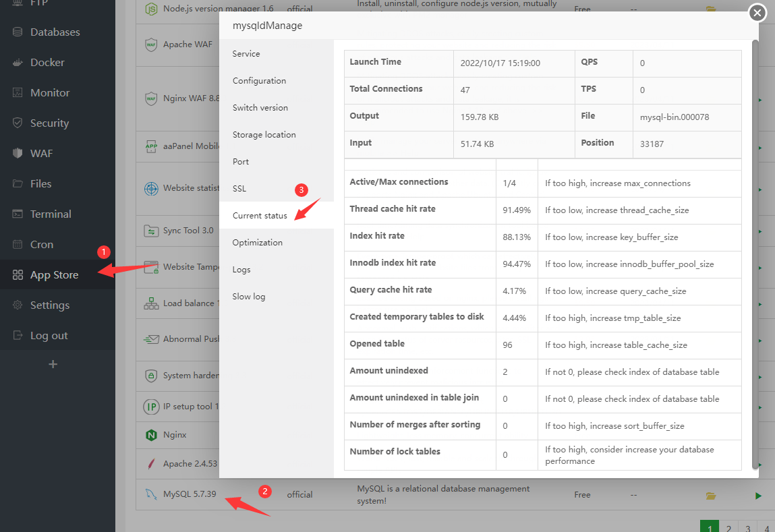This screenshot has height=532, width=775.
Task: Click the MySQL row play arrow
Action: click(759, 496)
